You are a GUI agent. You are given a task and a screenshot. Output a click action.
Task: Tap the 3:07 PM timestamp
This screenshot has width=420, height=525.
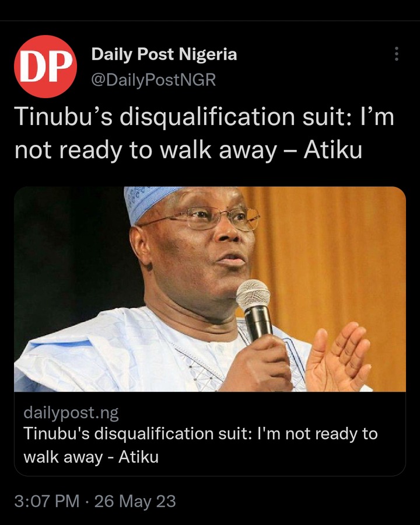[47, 501]
